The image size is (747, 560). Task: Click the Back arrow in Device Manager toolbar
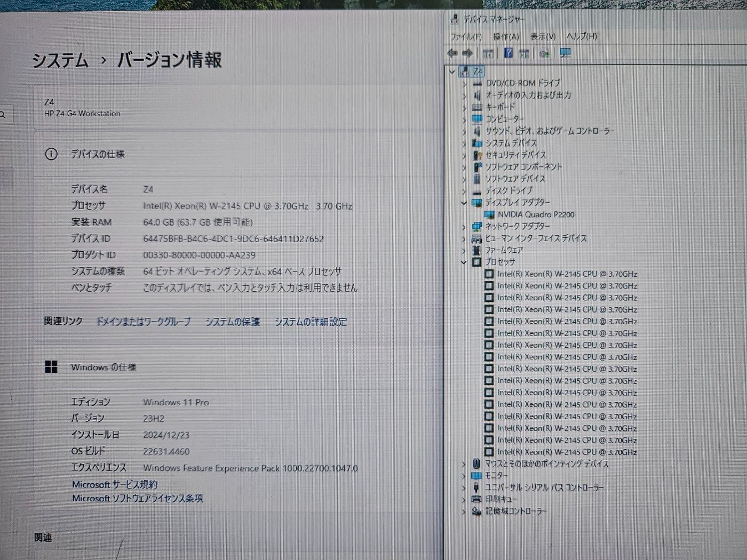(x=452, y=53)
